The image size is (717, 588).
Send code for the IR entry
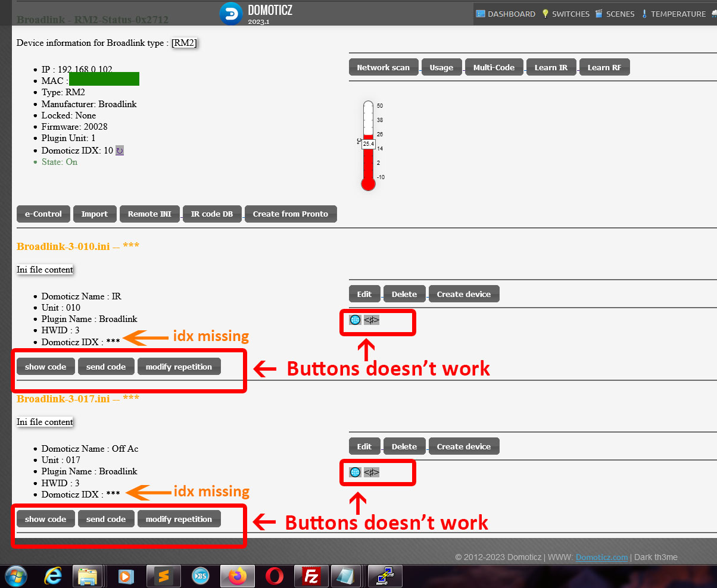(106, 367)
